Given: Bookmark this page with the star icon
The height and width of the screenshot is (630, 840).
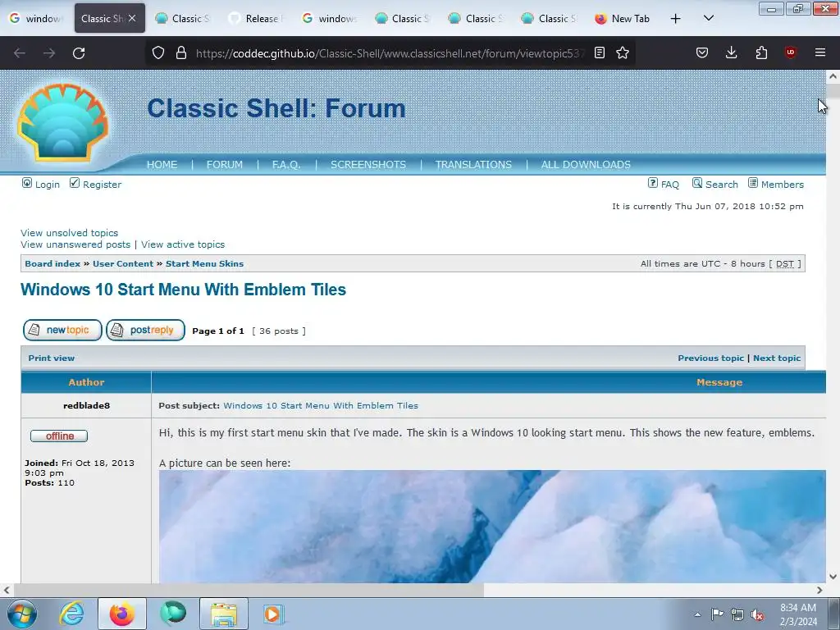Looking at the screenshot, I should pos(623,52).
